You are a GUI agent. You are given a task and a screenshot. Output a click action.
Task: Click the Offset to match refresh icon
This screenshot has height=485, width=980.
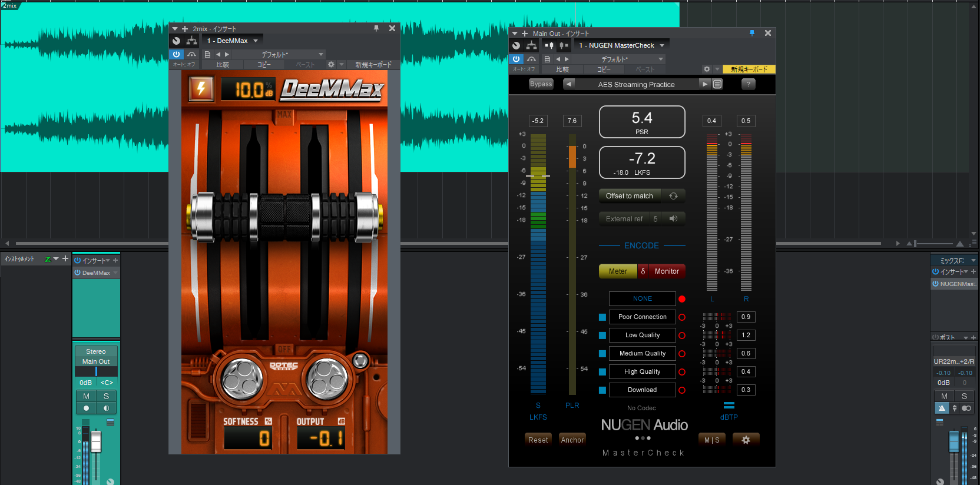pyautogui.click(x=673, y=196)
